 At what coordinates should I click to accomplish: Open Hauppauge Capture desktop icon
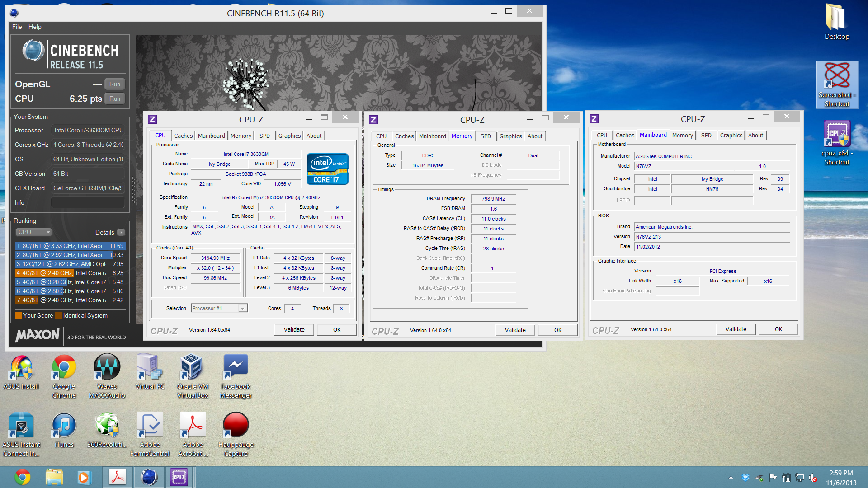click(x=236, y=435)
